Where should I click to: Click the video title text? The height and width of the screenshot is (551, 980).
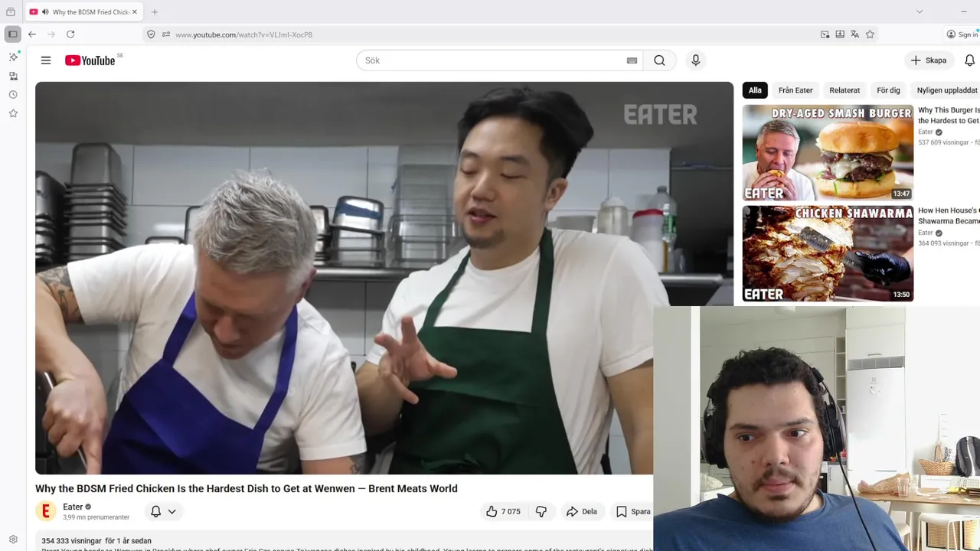[247, 488]
